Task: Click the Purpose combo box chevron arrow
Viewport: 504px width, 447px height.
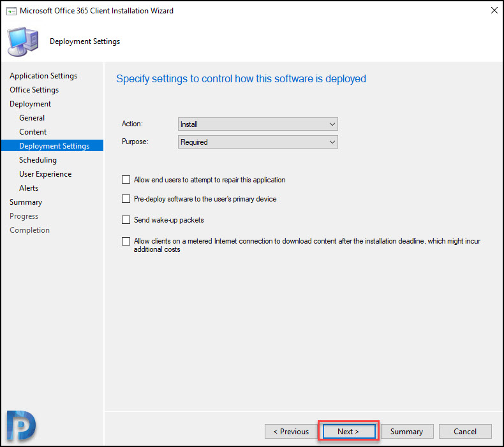Action: coord(332,142)
